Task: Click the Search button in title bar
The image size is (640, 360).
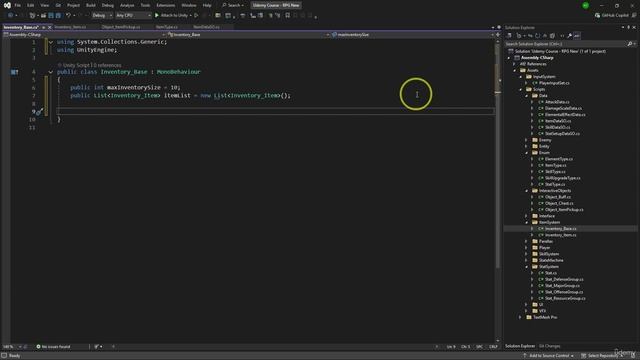Action: 233,5
